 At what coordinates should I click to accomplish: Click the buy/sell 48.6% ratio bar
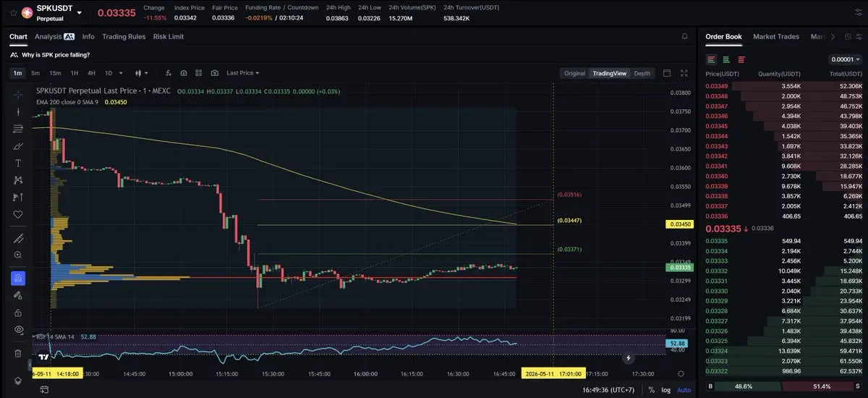784,386
